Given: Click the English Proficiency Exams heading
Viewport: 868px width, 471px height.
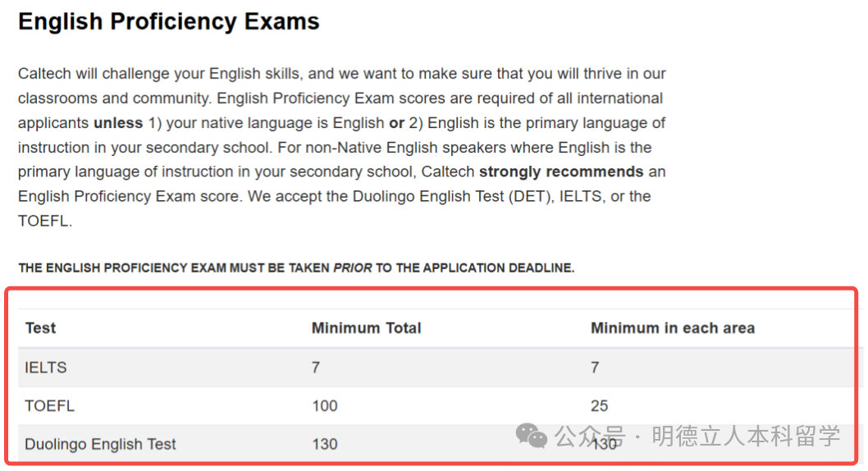Looking at the screenshot, I should (168, 21).
